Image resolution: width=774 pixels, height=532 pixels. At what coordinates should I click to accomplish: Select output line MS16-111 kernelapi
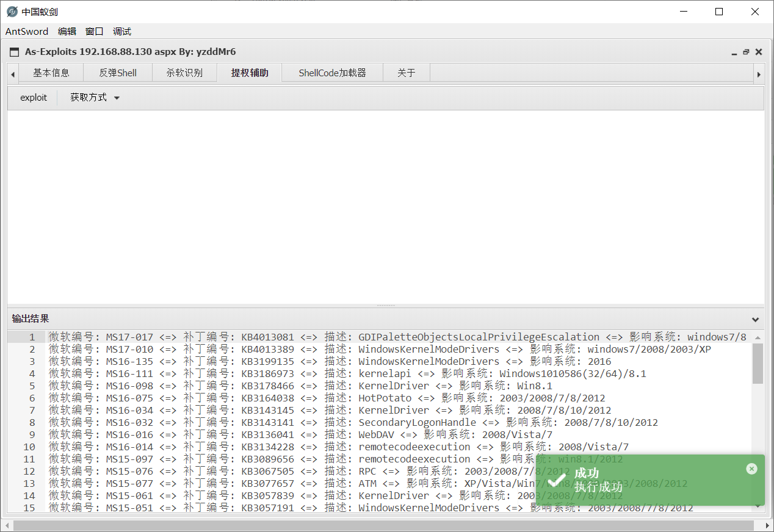pyautogui.click(x=347, y=373)
